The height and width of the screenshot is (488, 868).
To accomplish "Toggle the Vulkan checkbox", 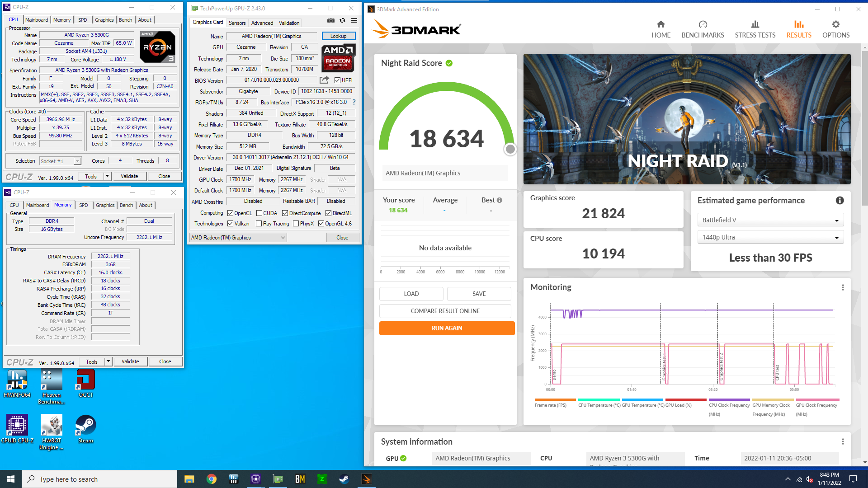I will pyautogui.click(x=230, y=224).
